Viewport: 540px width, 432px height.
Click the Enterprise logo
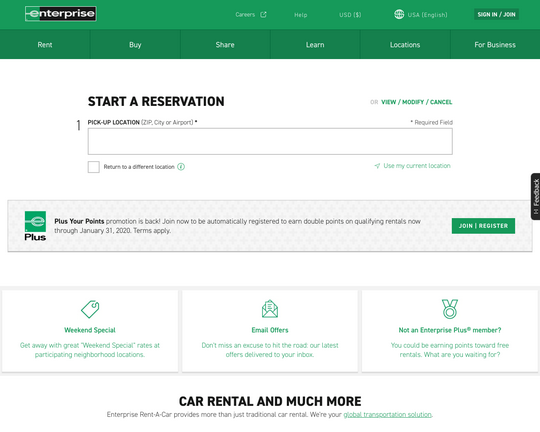(x=61, y=14)
